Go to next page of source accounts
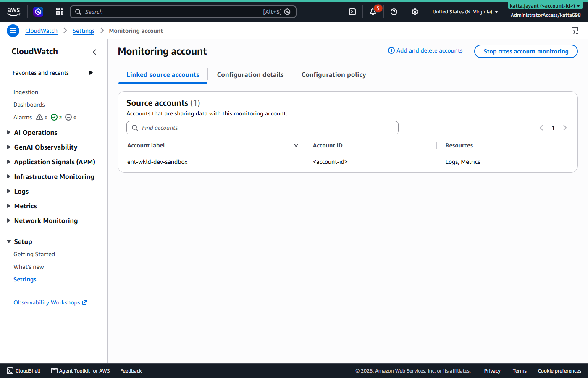 565,128
